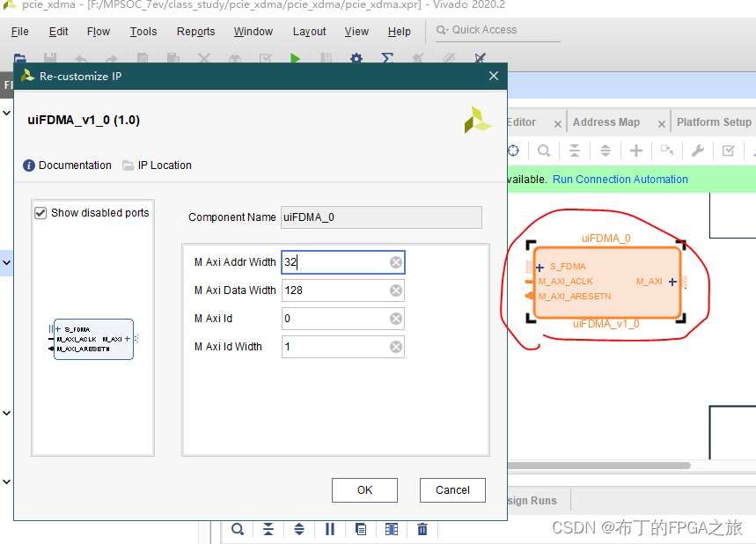Click the trash delete icon in bottom panel
This screenshot has height=544, width=756.
[x=422, y=530]
